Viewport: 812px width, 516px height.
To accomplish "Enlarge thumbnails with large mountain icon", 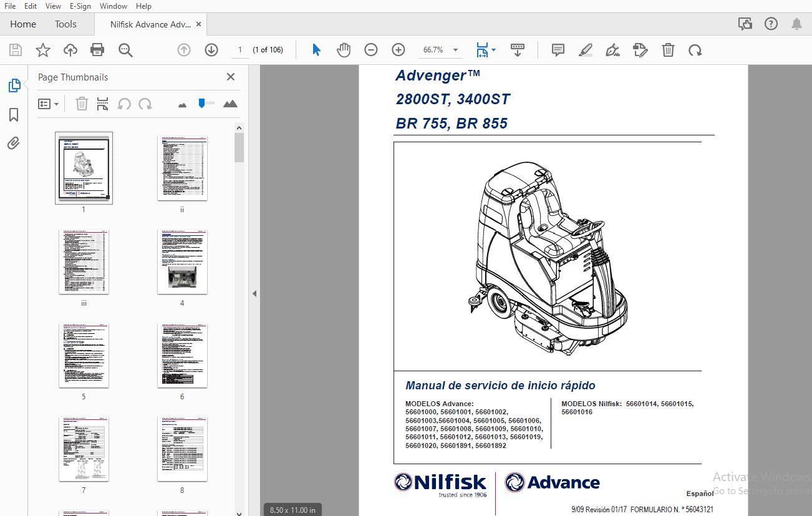I will coord(230,104).
